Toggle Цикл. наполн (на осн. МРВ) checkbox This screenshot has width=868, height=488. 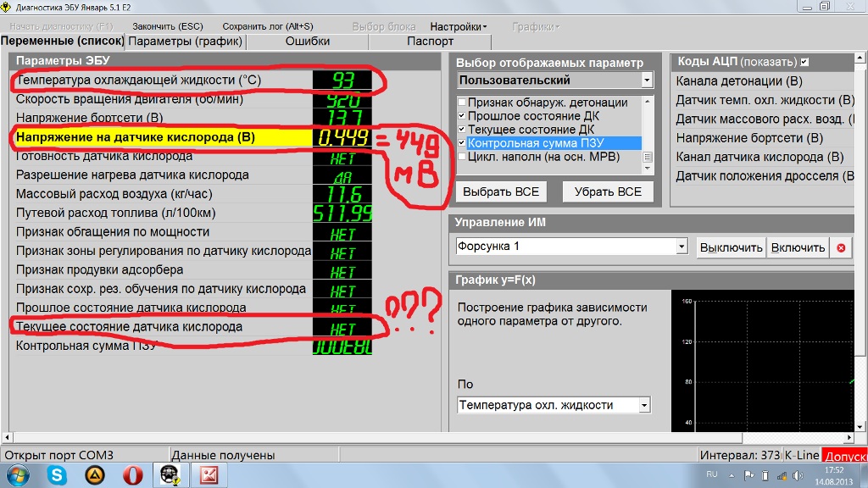[462, 157]
